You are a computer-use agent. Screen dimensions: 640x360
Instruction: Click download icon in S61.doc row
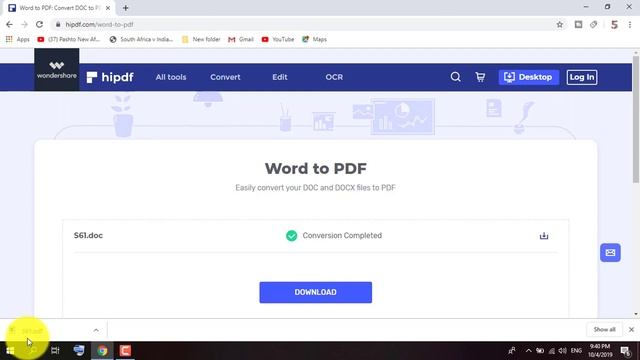pyautogui.click(x=544, y=236)
